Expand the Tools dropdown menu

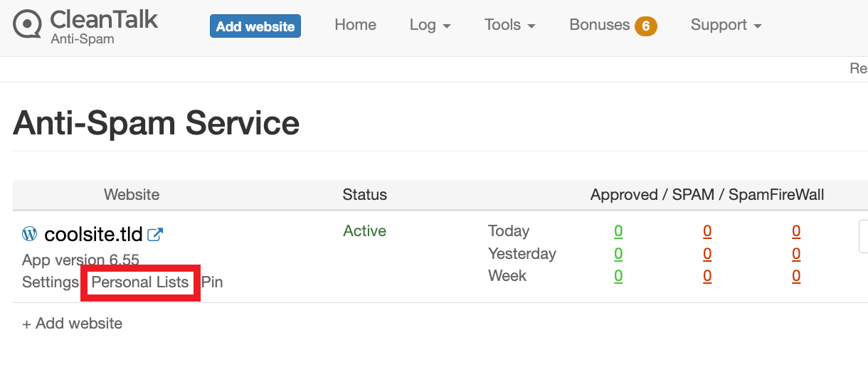510,25
